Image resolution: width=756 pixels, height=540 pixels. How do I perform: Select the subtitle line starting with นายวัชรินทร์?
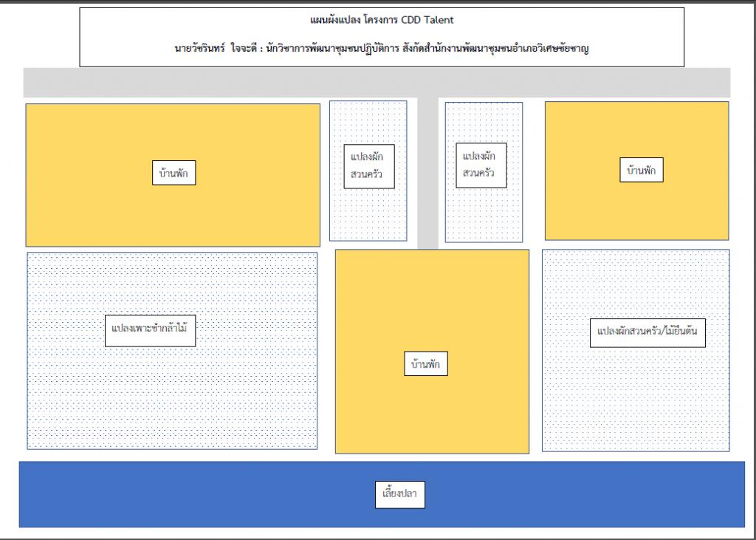[382, 50]
